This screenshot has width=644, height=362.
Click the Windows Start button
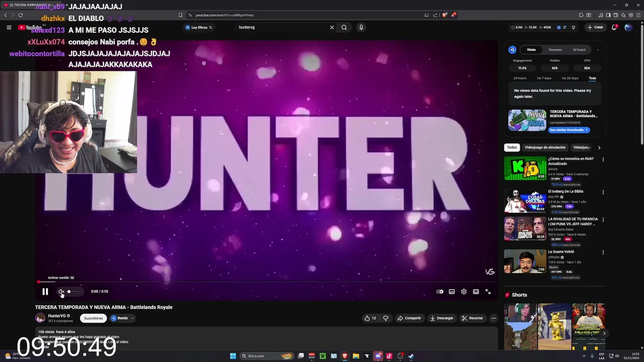coord(233,356)
